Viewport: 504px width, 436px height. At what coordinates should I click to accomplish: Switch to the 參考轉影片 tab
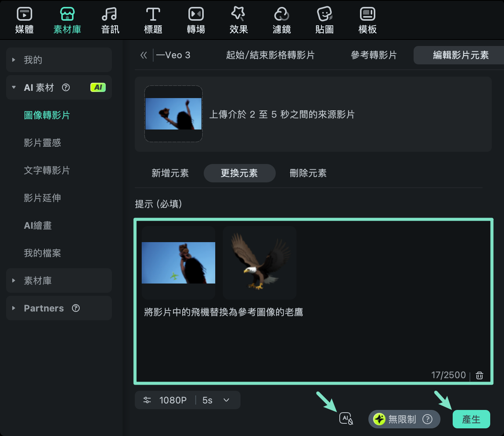click(373, 55)
